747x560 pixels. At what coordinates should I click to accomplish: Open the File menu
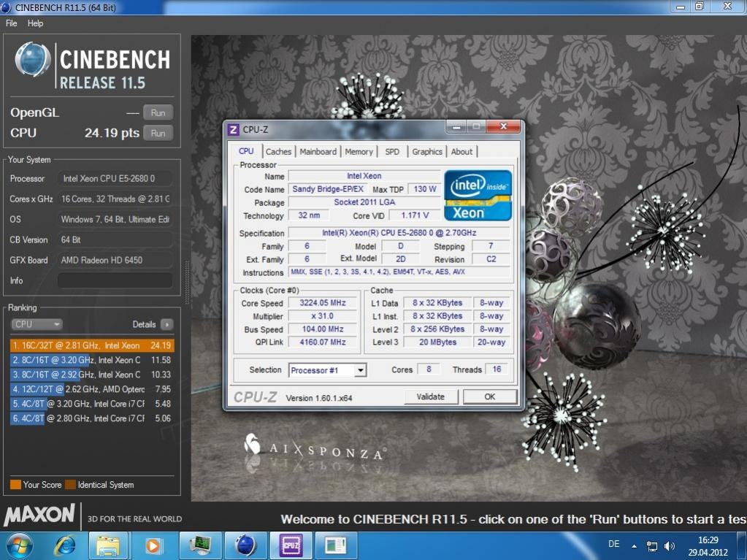[x=12, y=23]
